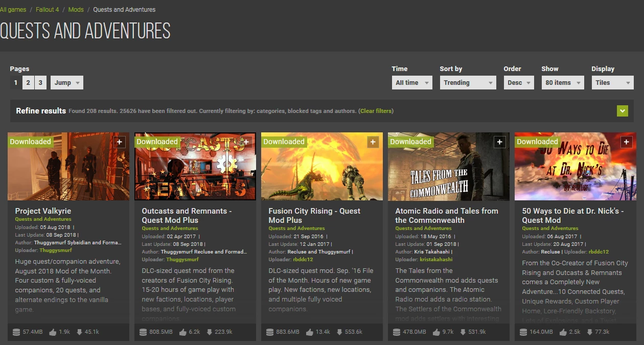Open the Project Valkyrie mod title
This screenshot has height=345, width=644.
pyautogui.click(x=43, y=211)
